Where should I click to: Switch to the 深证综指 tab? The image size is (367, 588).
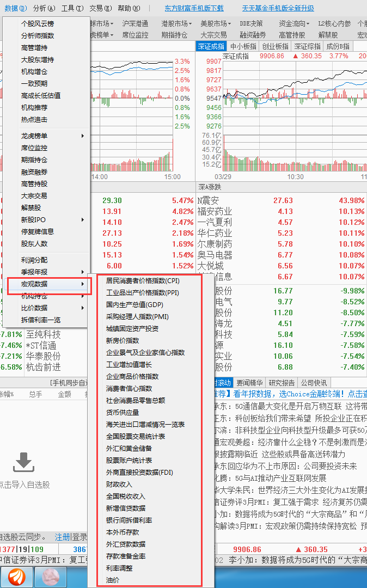(x=308, y=46)
